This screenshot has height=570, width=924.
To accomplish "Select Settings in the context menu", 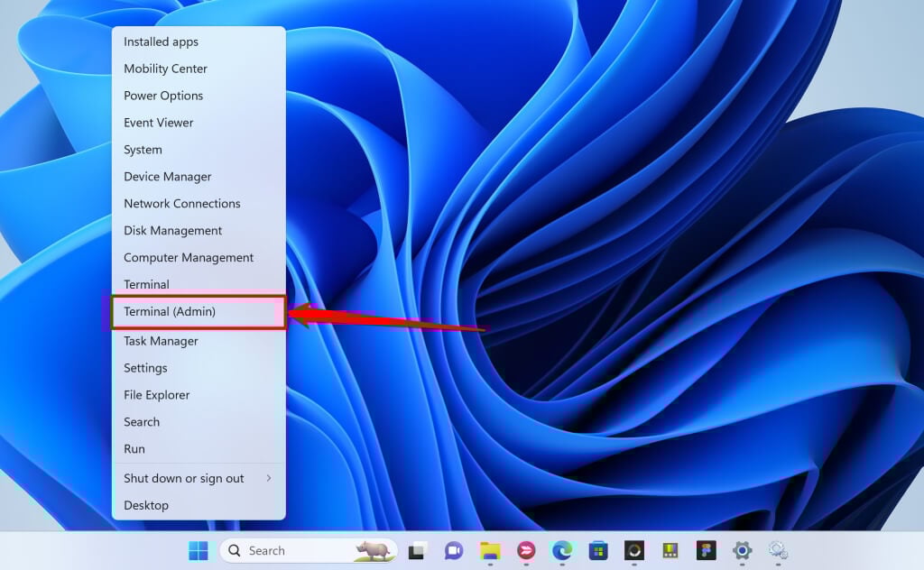I will 199,369.
